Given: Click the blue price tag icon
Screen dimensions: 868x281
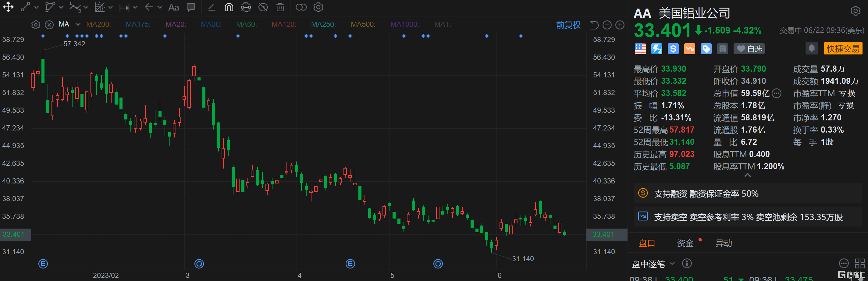Looking at the screenshot, I should click(706, 49).
